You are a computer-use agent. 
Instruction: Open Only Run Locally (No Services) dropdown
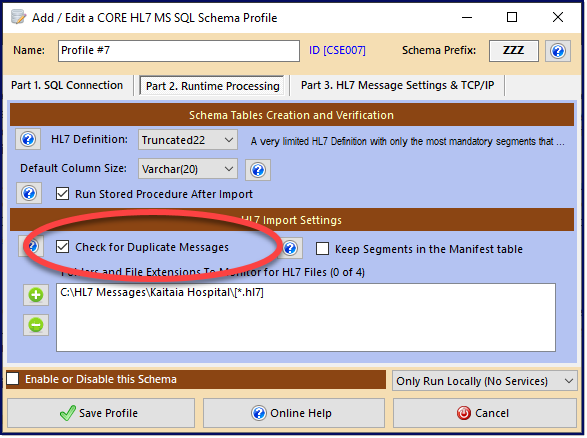click(x=484, y=381)
